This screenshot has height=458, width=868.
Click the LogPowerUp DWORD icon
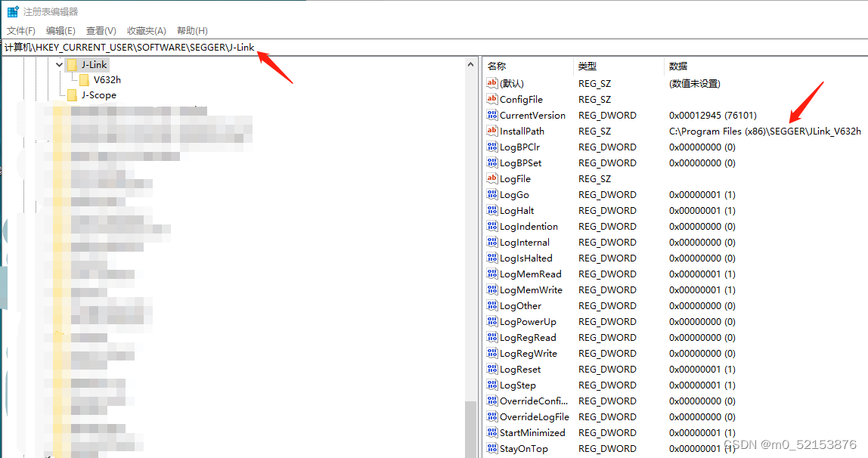[x=492, y=321]
